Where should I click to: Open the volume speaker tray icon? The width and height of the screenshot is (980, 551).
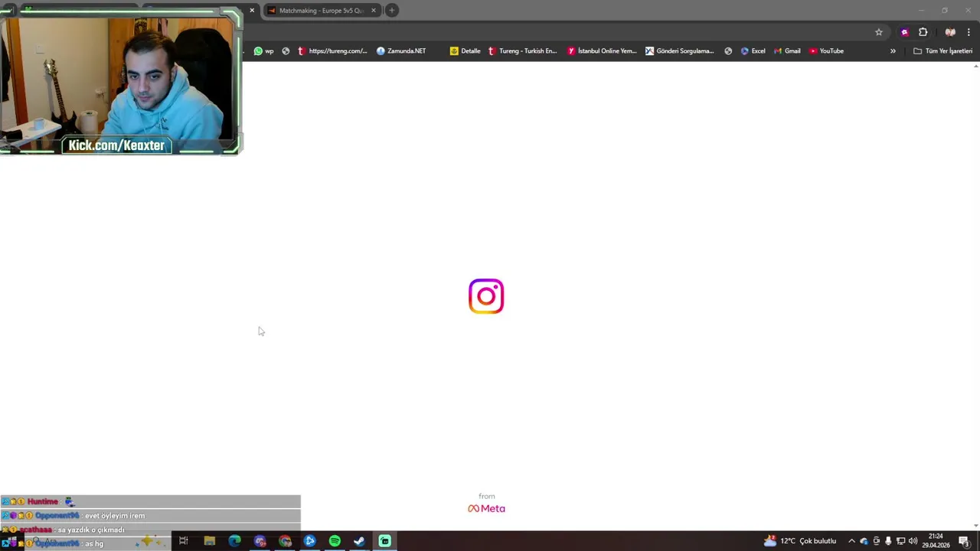[913, 541]
